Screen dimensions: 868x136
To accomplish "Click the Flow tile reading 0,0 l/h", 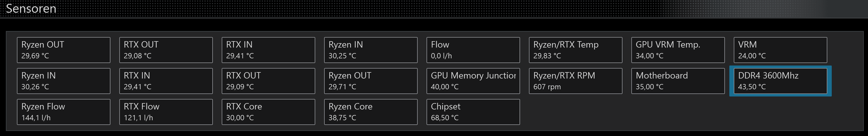I will (x=473, y=50).
